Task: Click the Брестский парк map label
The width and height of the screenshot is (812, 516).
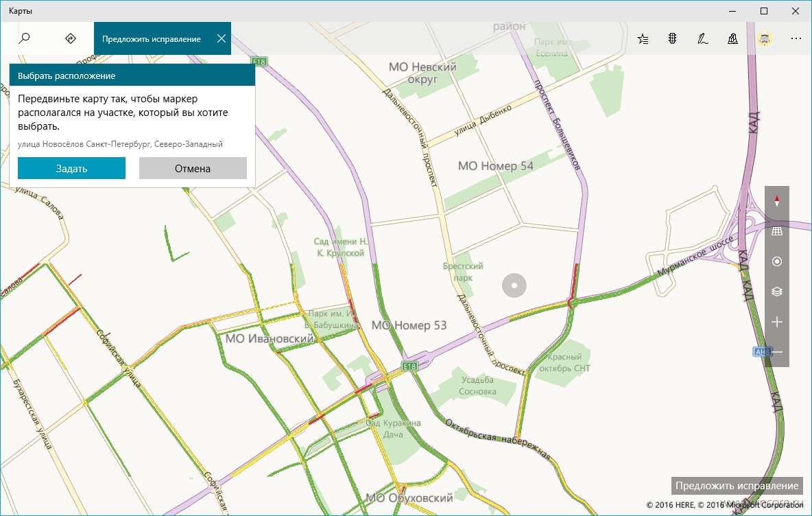Action: pos(463,272)
